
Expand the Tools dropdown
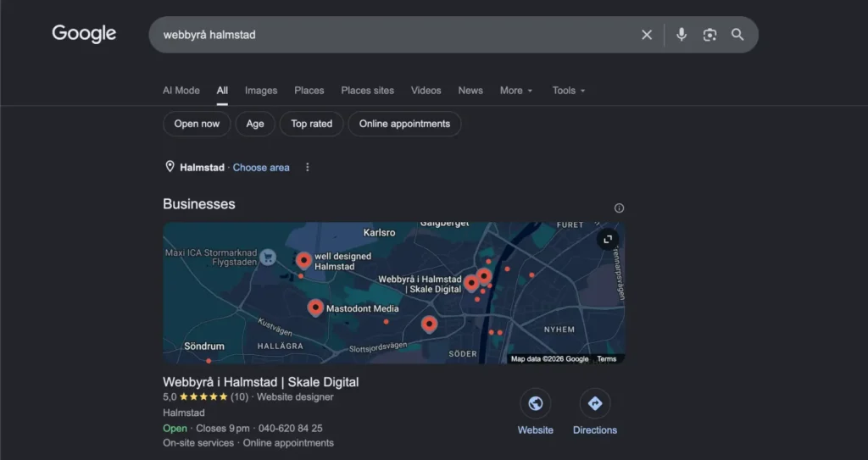click(x=569, y=91)
